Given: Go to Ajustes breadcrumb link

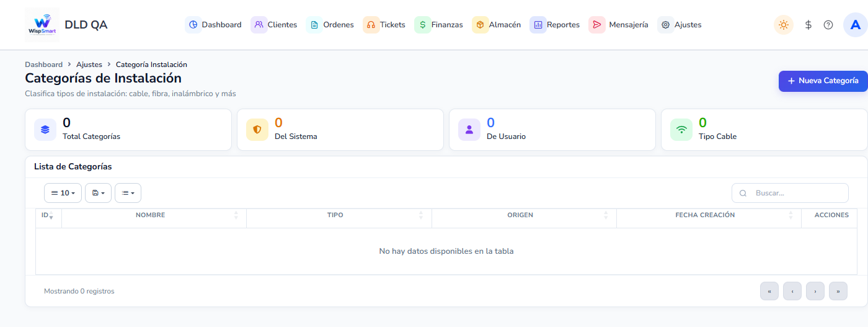Looking at the screenshot, I should coord(89,65).
